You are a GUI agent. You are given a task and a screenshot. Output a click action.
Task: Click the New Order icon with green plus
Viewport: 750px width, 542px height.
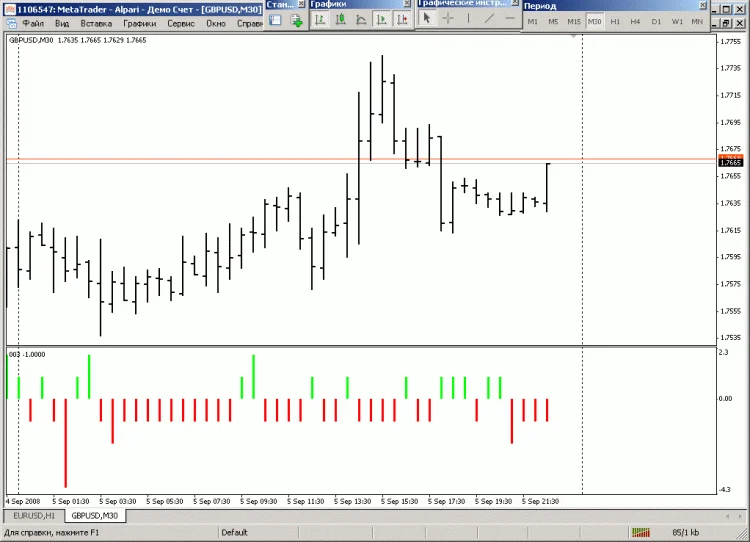[297, 21]
